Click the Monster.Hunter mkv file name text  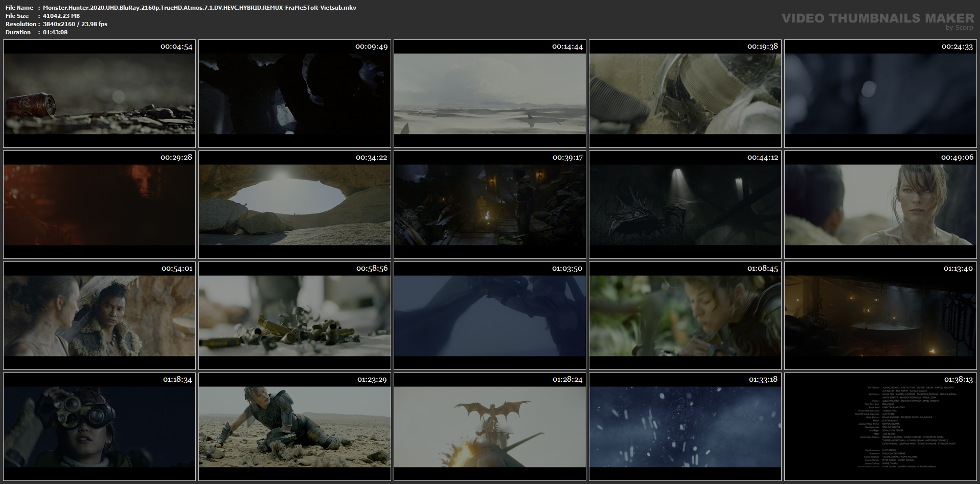coord(200,8)
